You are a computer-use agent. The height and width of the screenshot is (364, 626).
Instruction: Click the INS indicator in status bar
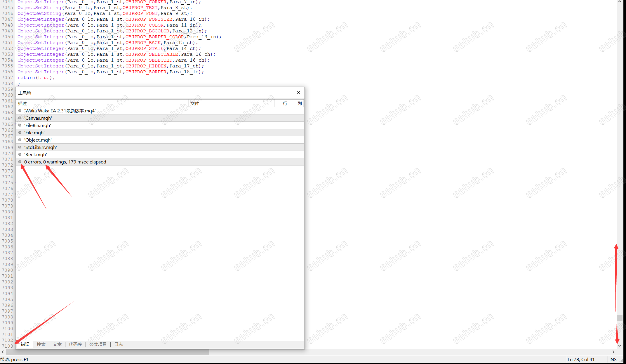pyautogui.click(x=613, y=360)
